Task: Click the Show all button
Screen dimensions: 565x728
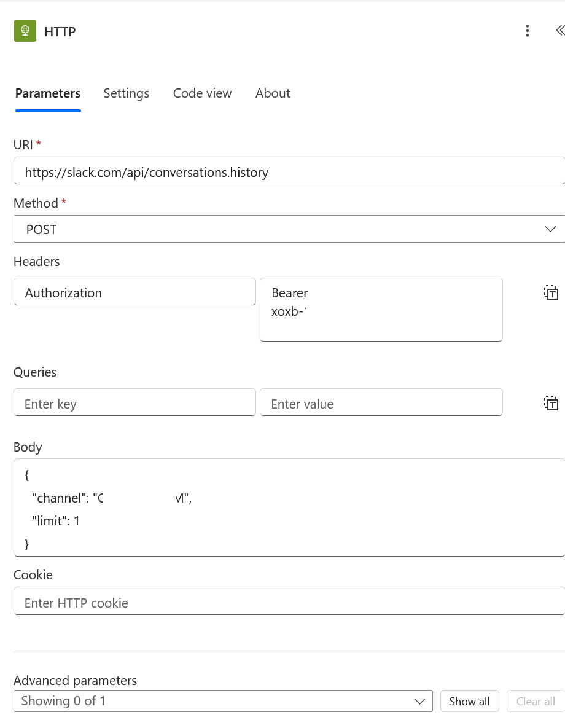Action: coord(469,701)
